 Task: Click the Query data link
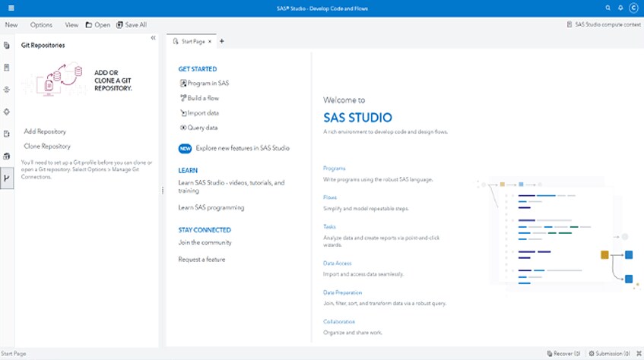(202, 128)
